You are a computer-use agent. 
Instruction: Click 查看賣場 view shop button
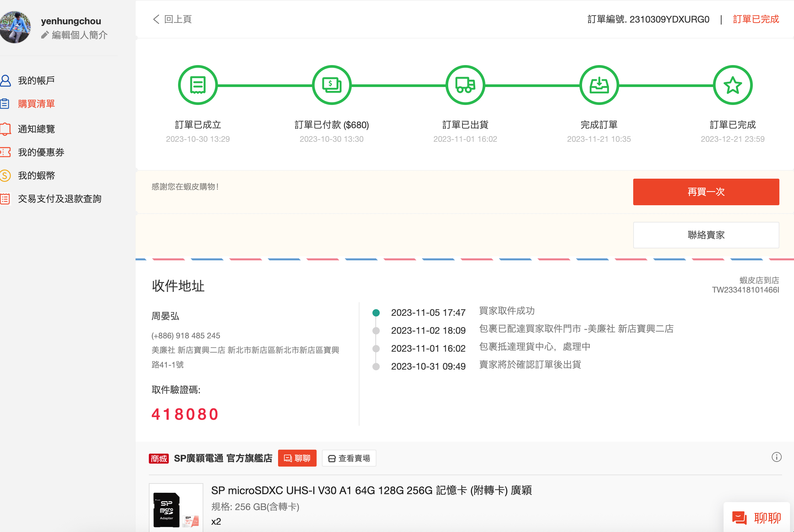click(349, 458)
